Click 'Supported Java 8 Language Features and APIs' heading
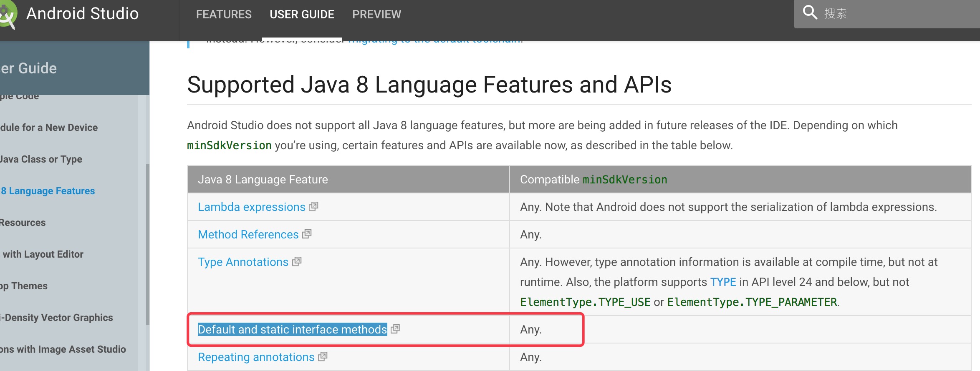This screenshot has height=371, width=980. click(x=429, y=85)
